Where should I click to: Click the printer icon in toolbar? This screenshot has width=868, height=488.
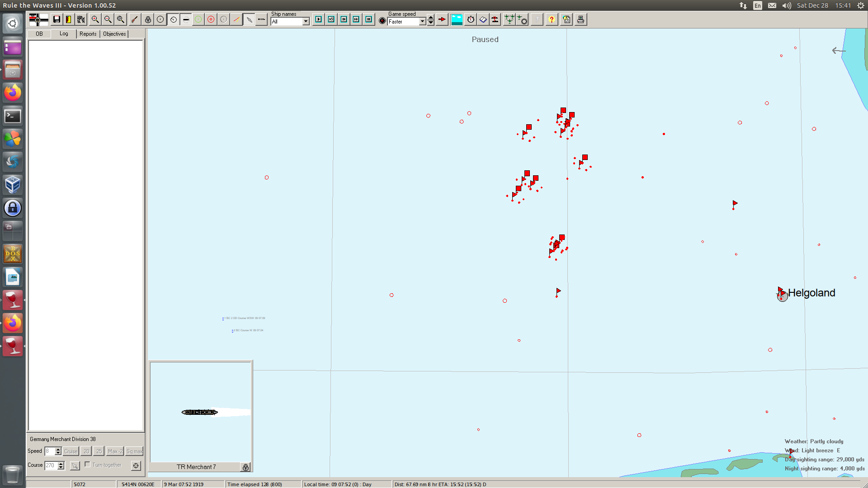[580, 19]
